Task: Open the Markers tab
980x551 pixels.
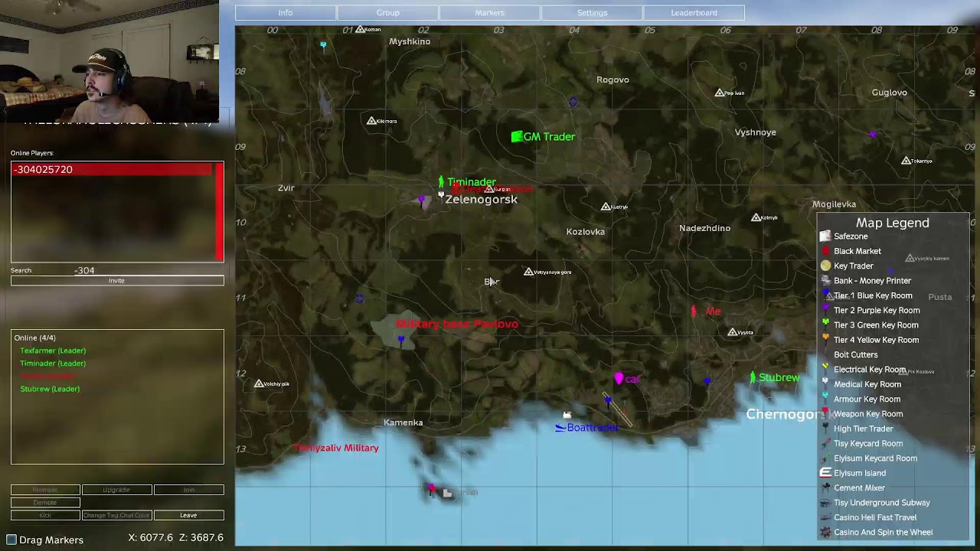Action: pos(489,13)
